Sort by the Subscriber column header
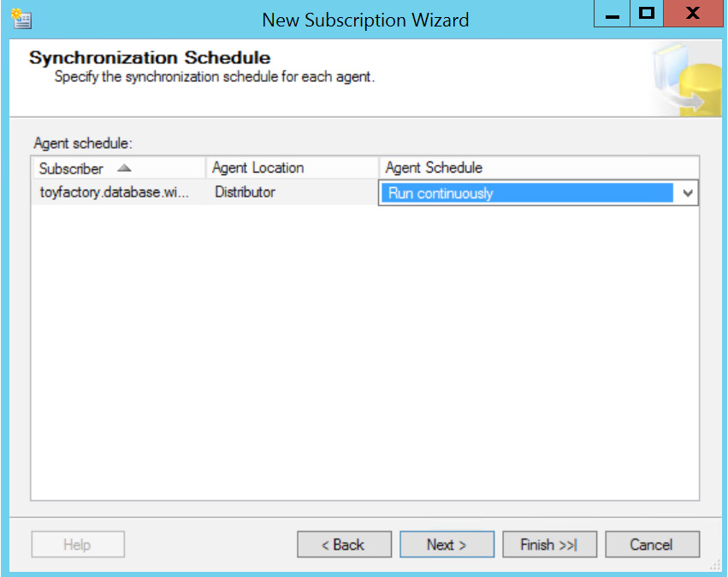Screen dimensions: 728x577 pos(119,168)
